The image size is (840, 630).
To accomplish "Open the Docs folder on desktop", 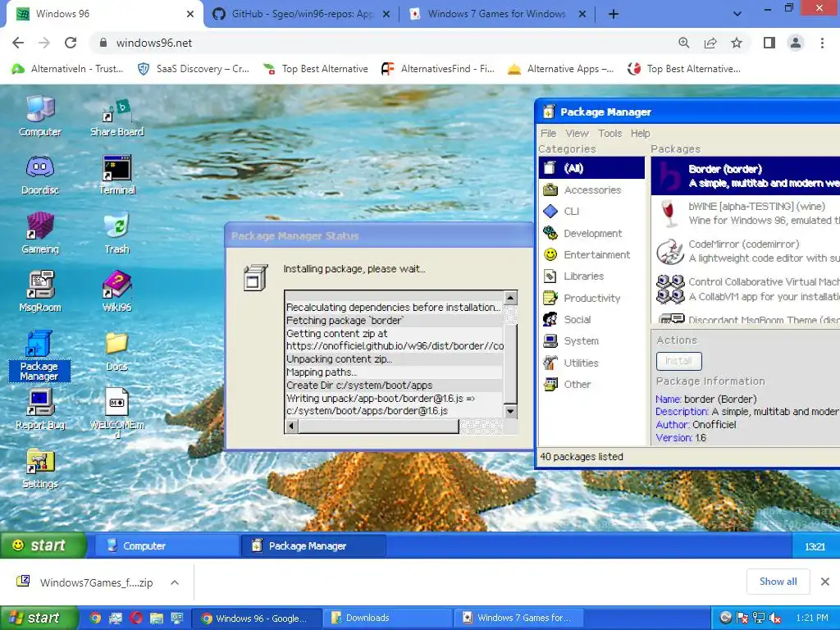I will tap(116, 351).
